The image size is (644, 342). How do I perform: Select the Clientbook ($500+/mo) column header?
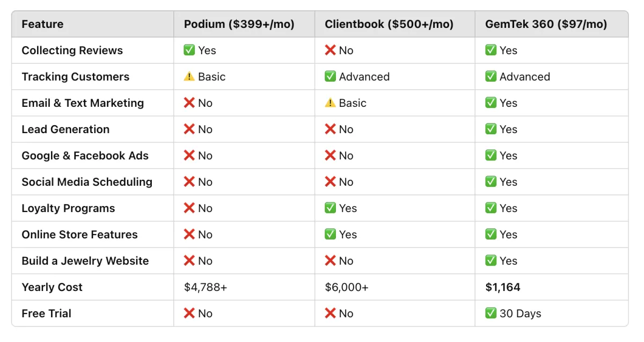389,24
